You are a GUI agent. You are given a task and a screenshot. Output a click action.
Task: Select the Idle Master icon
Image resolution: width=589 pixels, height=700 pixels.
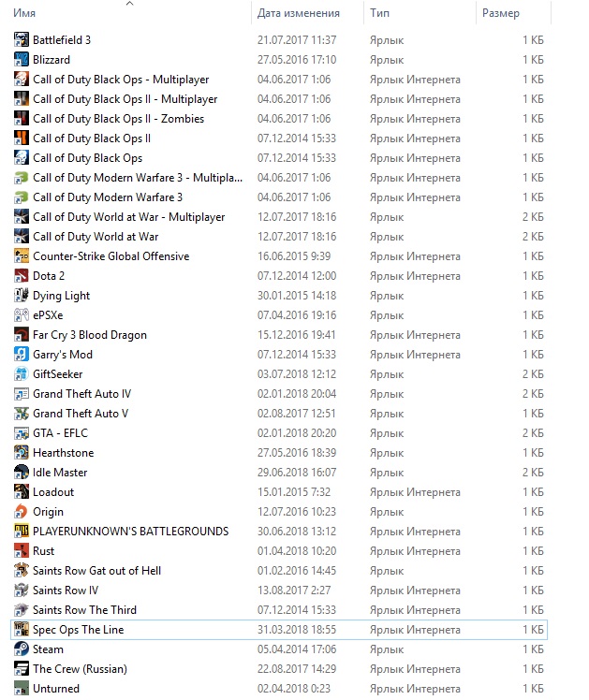click(x=21, y=472)
